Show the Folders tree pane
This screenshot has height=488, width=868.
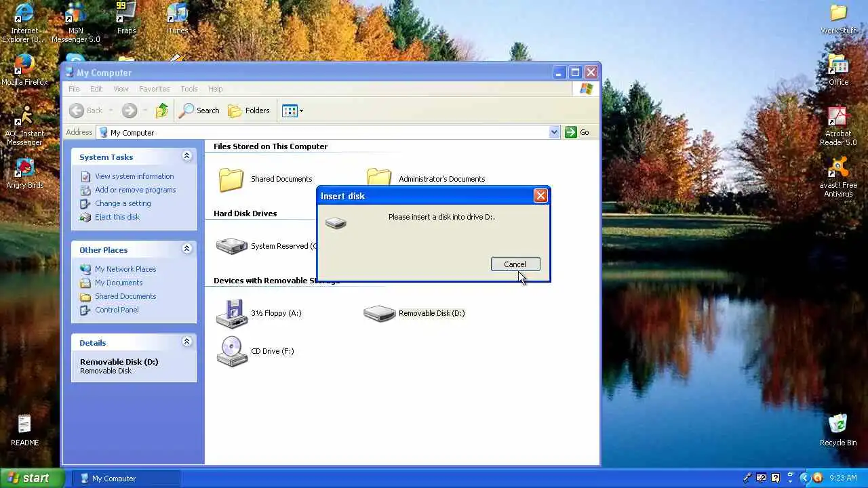(249, 110)
